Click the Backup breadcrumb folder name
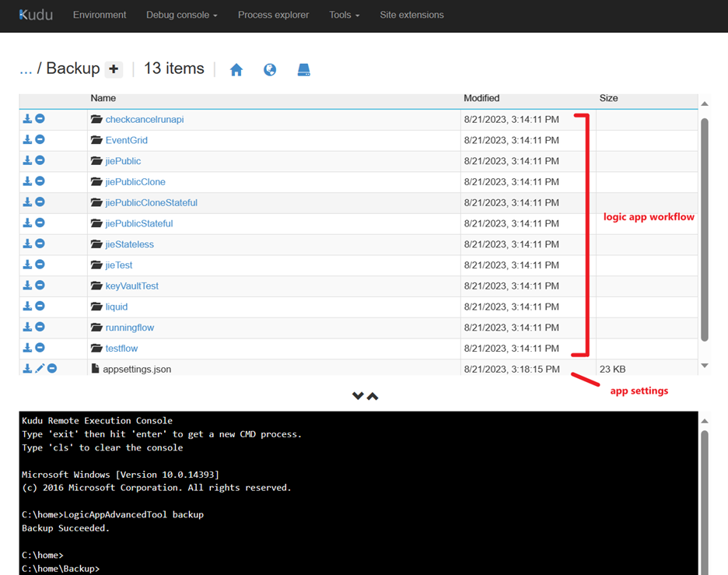This screenshot has width=728, height=575. tap(73, 68)
